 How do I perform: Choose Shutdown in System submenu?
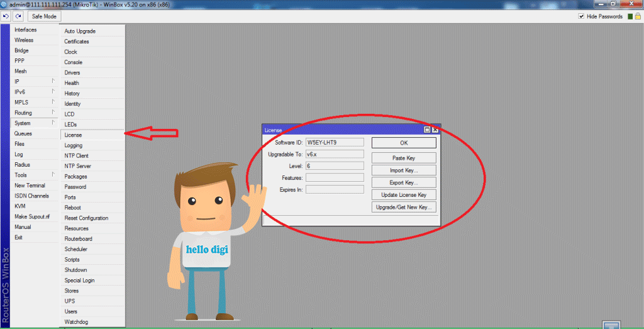(x=92, y=270)
